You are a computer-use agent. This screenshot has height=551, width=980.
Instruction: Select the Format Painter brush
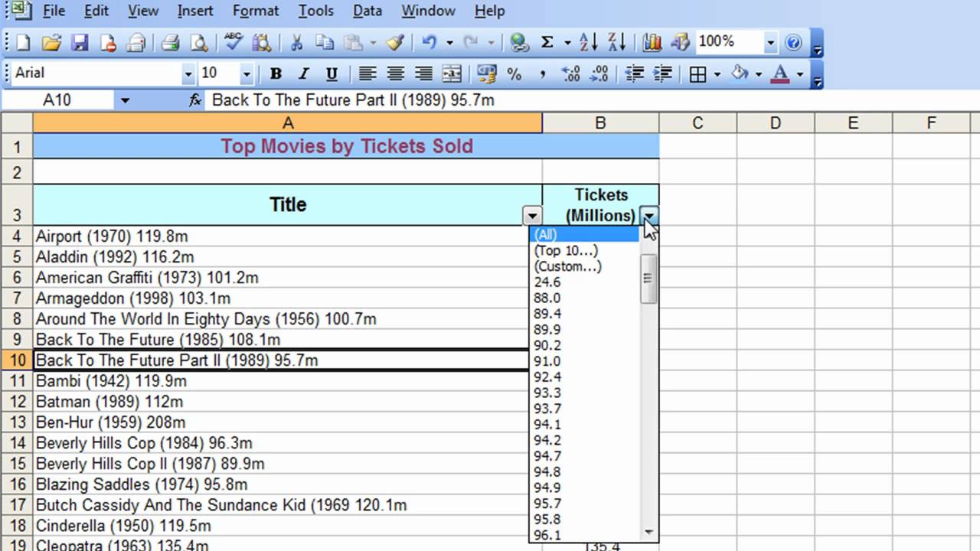pyautogui.click(x=396, y=43)
